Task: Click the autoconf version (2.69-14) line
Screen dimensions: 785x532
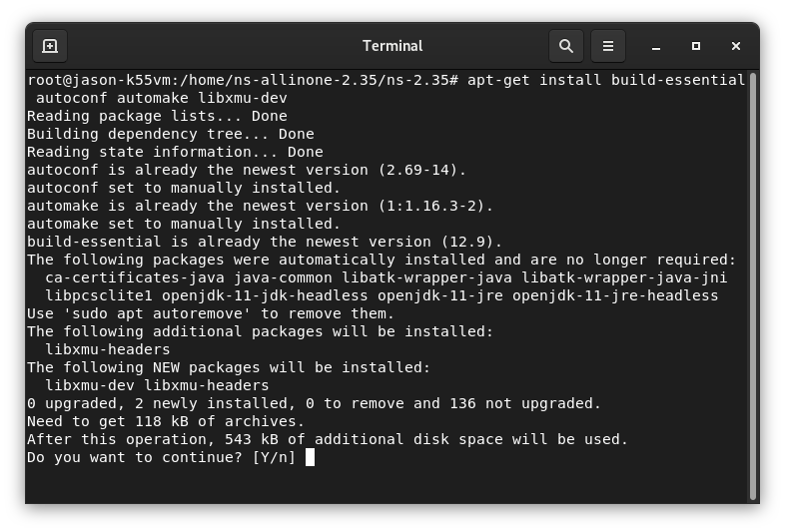Action: (x=247, y=170)
